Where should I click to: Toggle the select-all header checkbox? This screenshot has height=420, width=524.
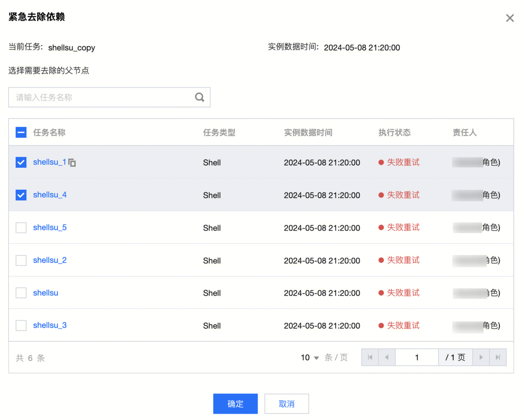tap(21, 132)
